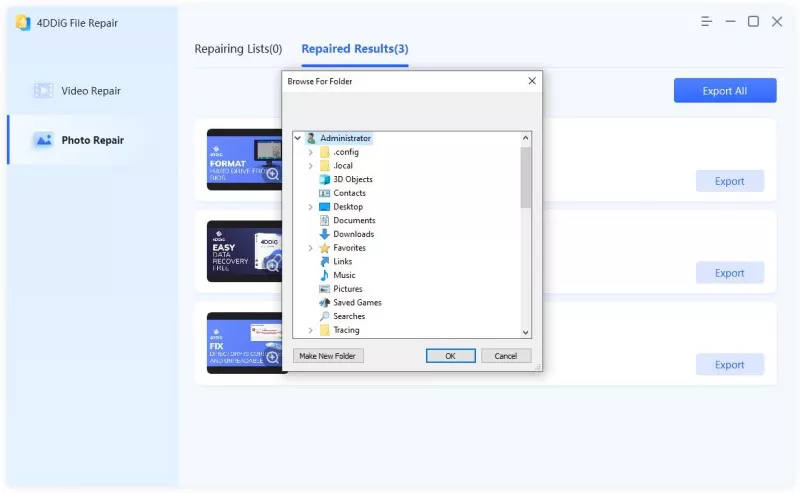The image size is (800, 493).
Task: Maximize the 4DDiG File Repair window
Action: pos(754,21)
